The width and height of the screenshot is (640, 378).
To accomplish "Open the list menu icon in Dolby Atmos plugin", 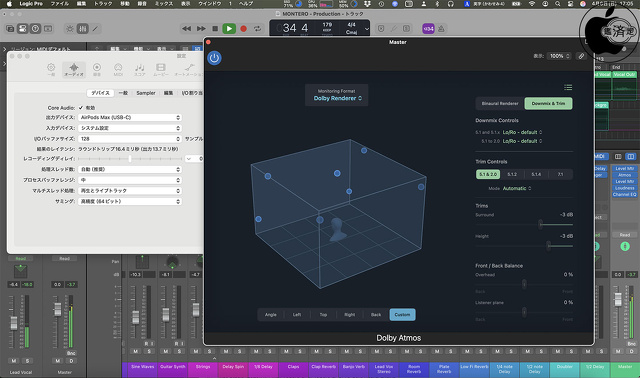I will (568, 87).
